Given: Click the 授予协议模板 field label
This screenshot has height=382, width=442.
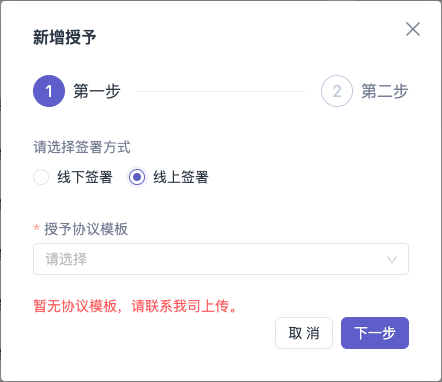Looking at the screenshot, I should click(x=86, y=229).
